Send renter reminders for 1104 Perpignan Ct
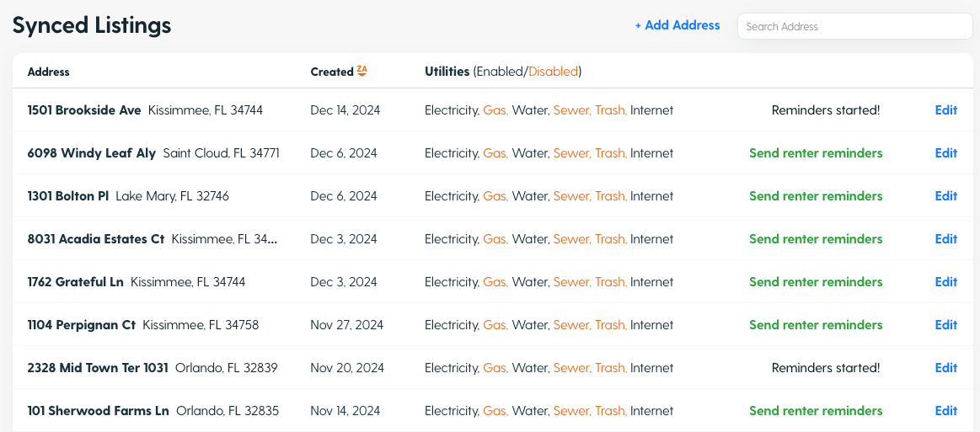The image size is (980, 432). (816, 325)
